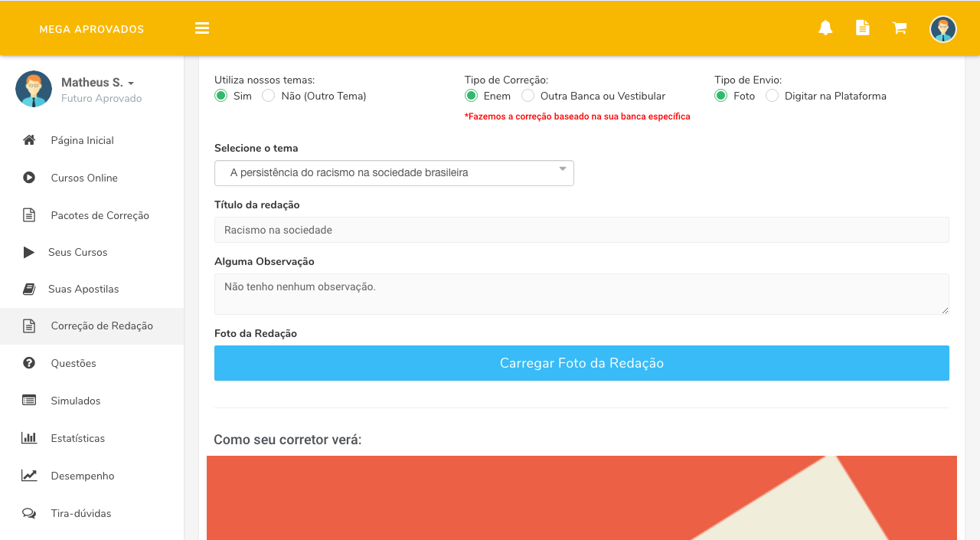The height and width of the screenshot is (540, 980).
Task: Open the document icon in header
Action: coord(862,28)
